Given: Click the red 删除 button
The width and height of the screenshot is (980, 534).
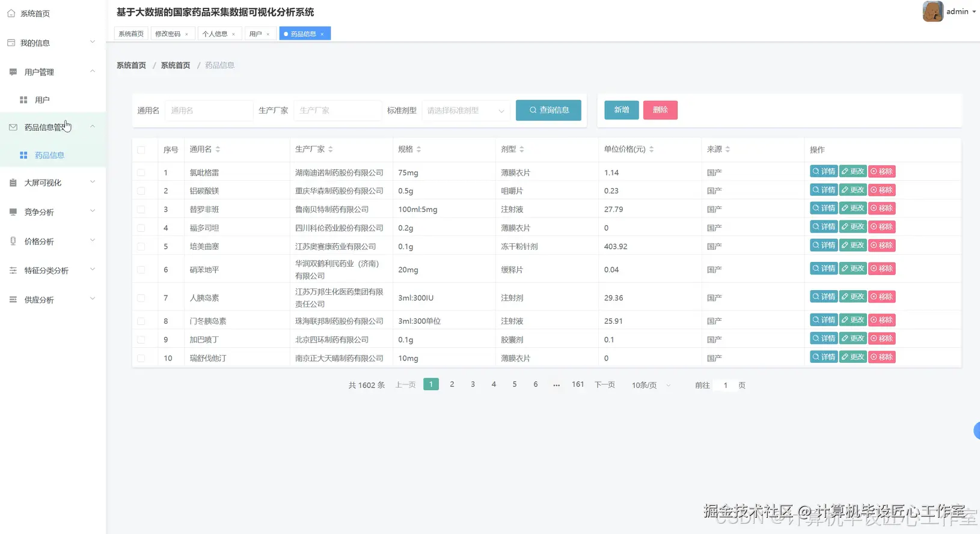Looking at the screenshot, I should pos(660,110).
